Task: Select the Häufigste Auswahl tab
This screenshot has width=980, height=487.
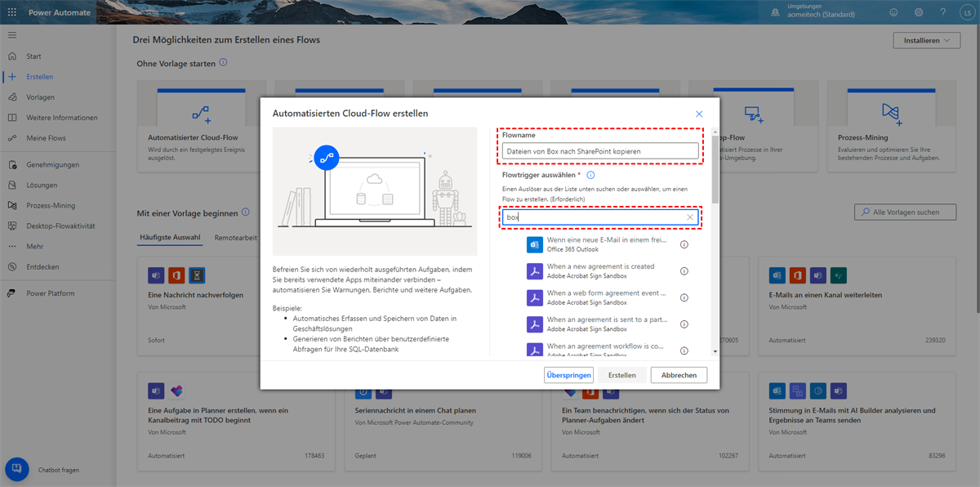Action: [171, 238]
